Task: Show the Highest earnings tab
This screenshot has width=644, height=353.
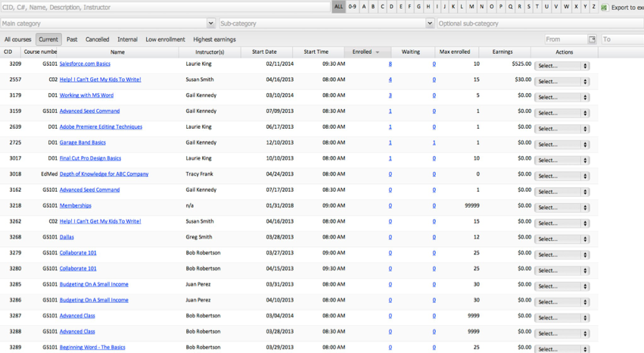Action: click(214, 39)
